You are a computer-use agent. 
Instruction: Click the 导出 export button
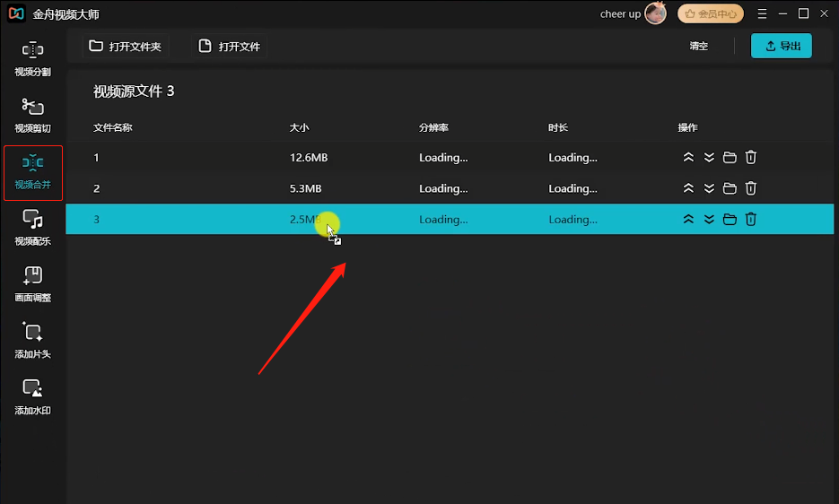click(x=782, y=46)
